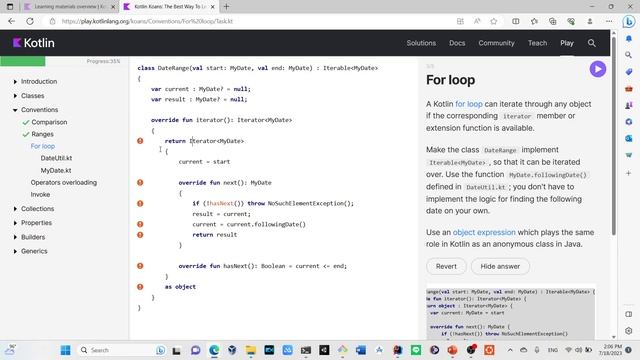The image size is (640, 360).
Task: Add this page to favorites via star icon
Action: [493, 21]
